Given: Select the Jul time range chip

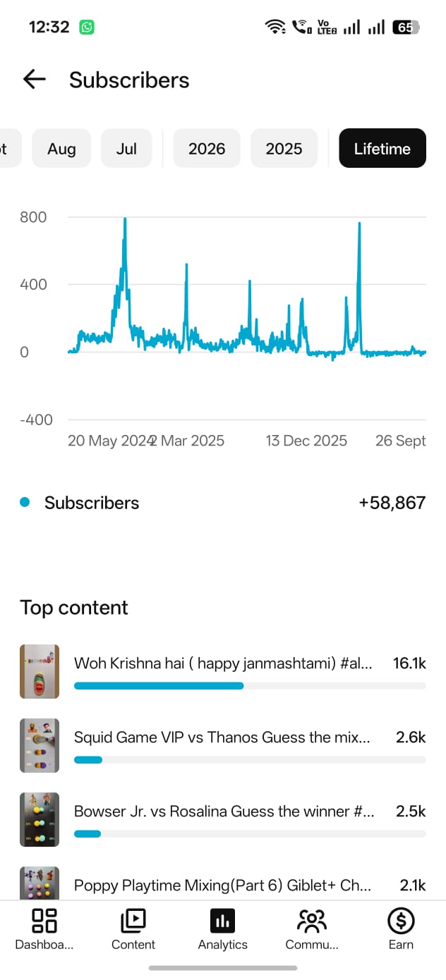Looking at the screenshot, I should tap(126, 148).
